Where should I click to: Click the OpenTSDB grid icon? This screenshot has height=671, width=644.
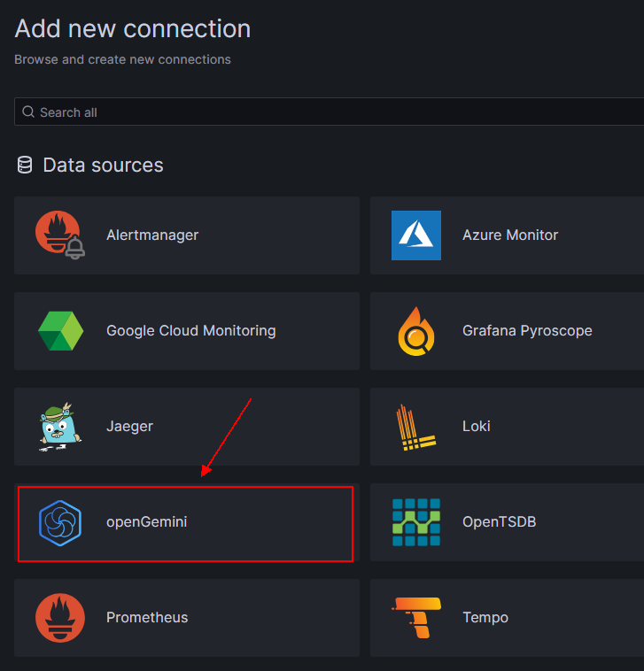click(416, 522)
